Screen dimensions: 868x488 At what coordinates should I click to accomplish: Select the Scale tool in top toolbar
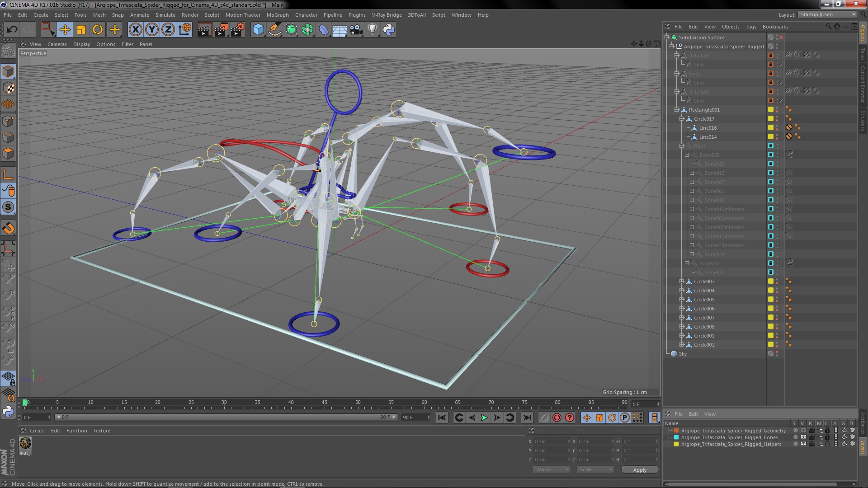coord(81,30)
